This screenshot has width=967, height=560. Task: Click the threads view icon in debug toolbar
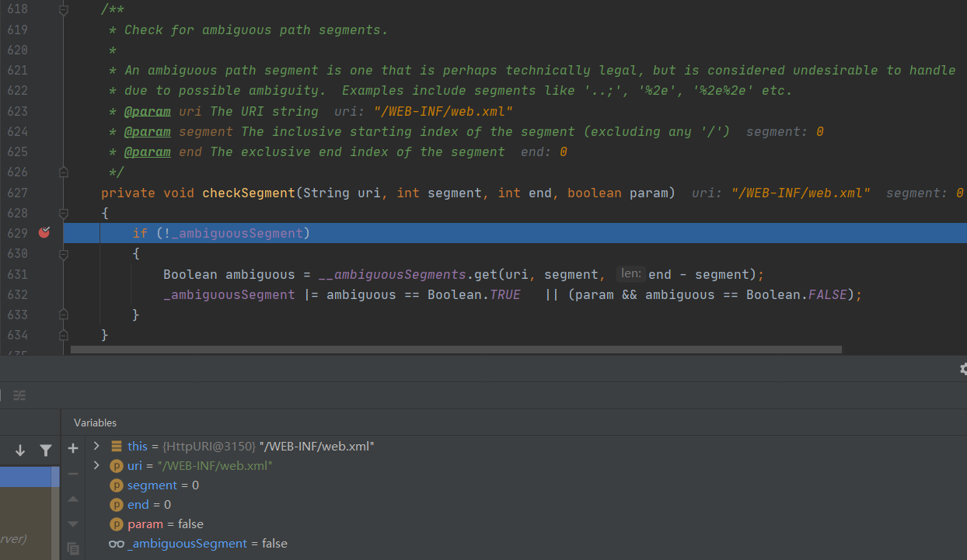19,395
